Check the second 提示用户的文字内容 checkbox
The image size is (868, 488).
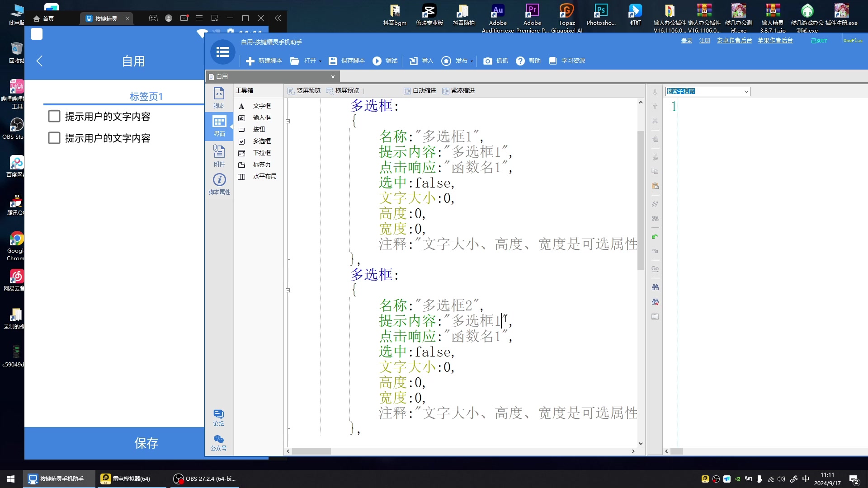[x=54, y=138]
